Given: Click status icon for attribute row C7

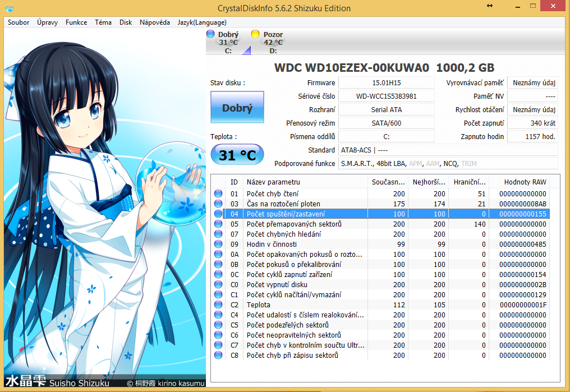Looking at the screenshot, I should 218,345.
